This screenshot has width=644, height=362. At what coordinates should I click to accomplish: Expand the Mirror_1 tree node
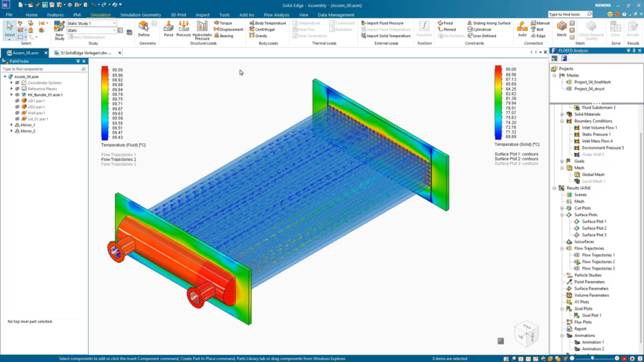(x=11, y=125)
